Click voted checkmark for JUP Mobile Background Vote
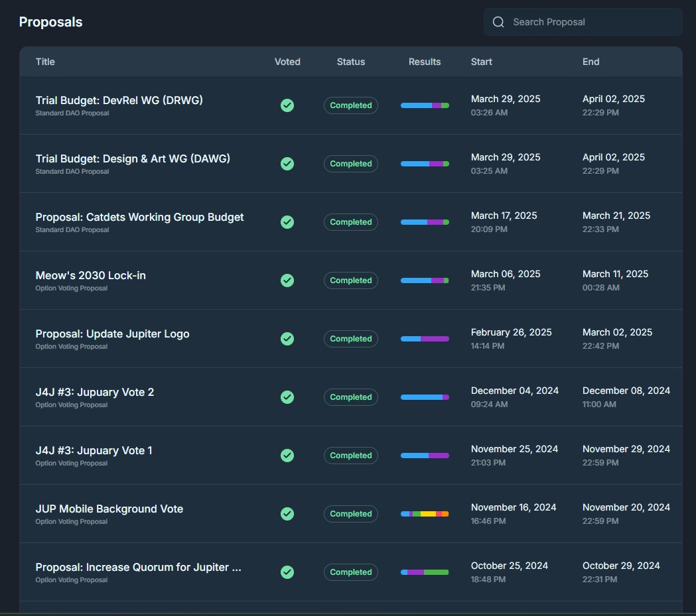This screenshot has height=616, width=696. click(287, 514)
